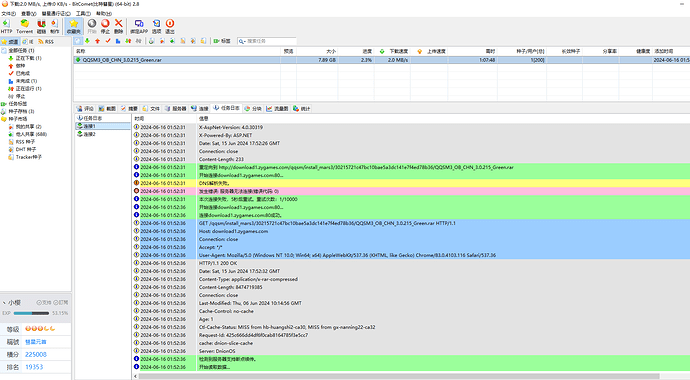Open the Statistics (统计) detail tab

[301, 108]
